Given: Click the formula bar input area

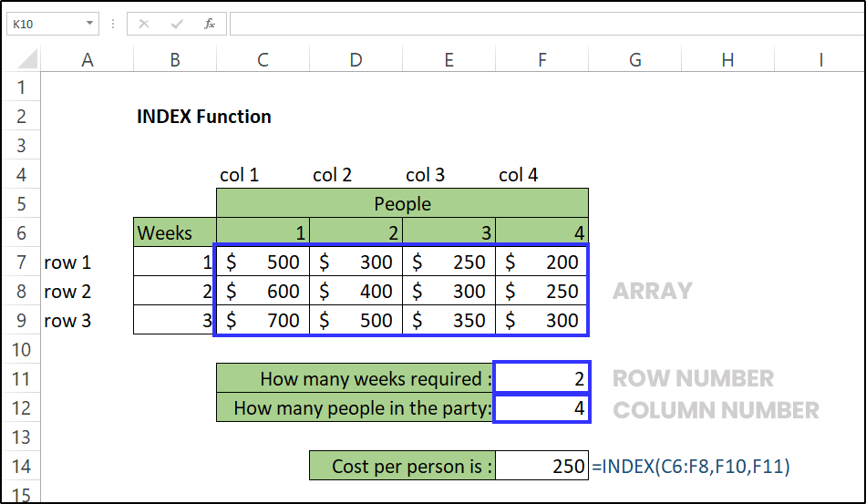Looking at the screenshot, I should coord(547,24).
